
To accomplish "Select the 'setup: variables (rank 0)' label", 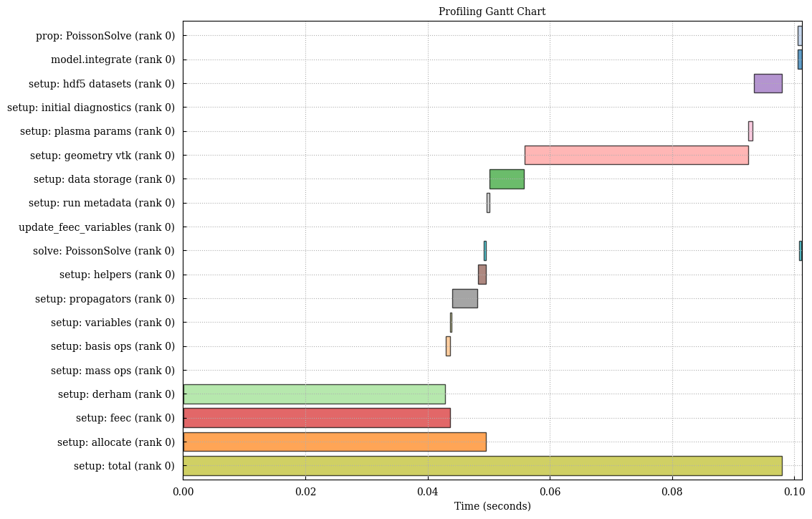I will coord(113,323).
